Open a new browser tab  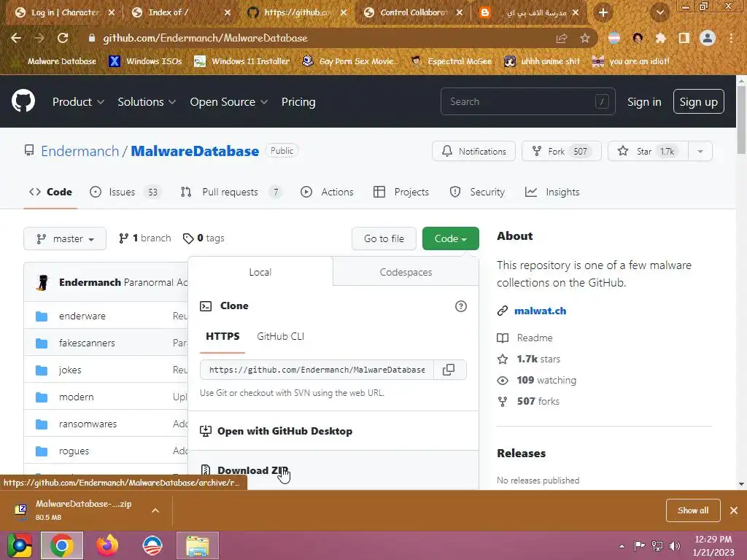(603, 12)
